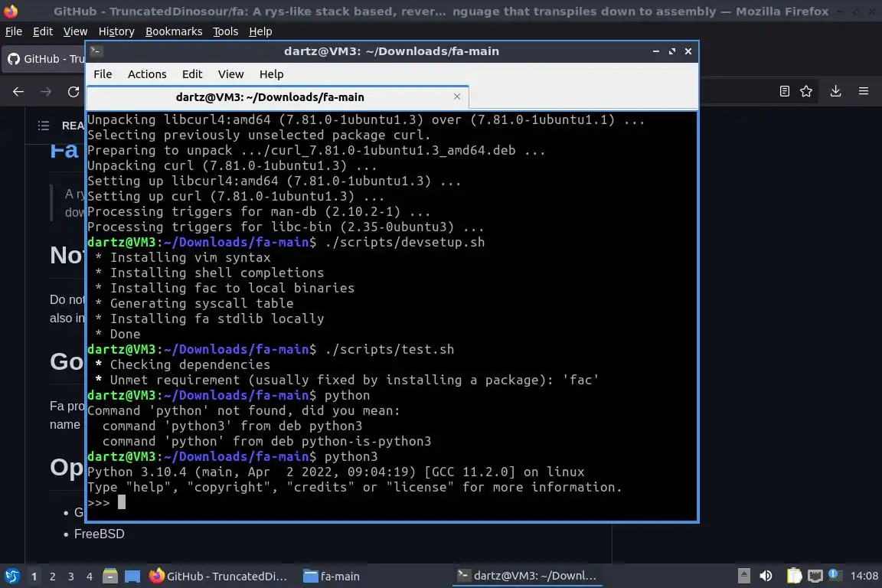Open the network status tray icon
Image resolution: width=882 pixels, height=588 pixels.
point(815,576)
